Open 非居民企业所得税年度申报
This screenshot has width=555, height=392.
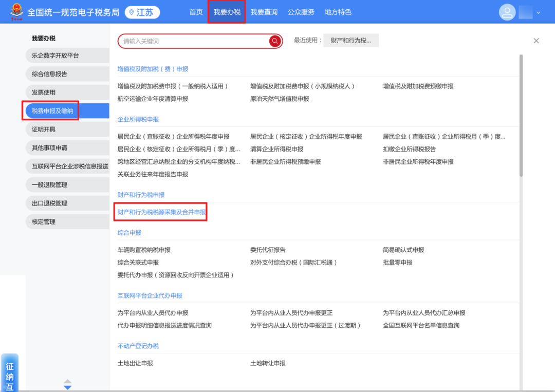pos(418,162)
